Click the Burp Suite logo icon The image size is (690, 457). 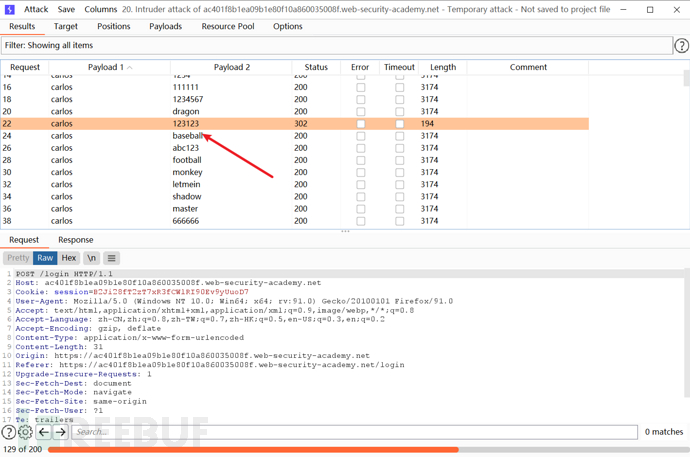click(9, 9)
